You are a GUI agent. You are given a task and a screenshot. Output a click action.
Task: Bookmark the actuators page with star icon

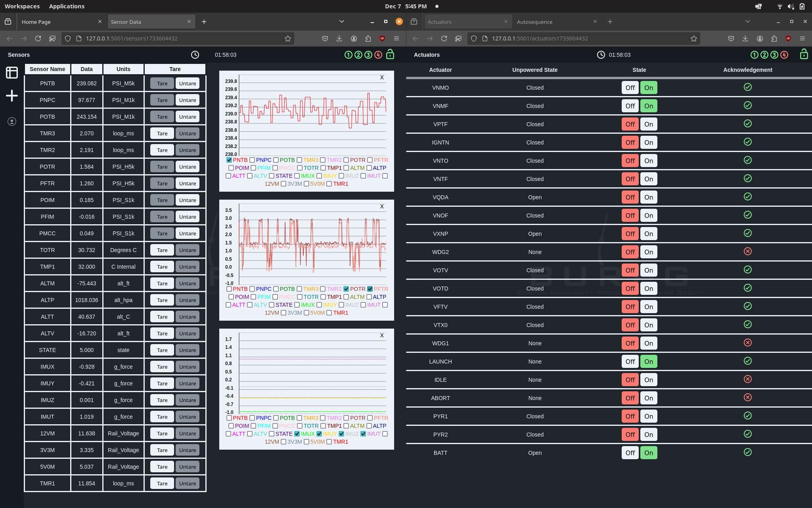click(694, 38)
